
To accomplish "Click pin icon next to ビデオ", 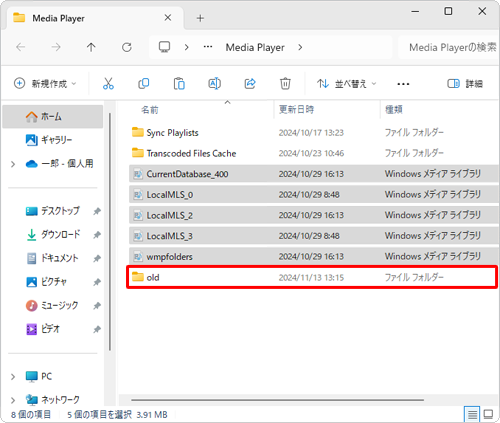I will [97, 329].
